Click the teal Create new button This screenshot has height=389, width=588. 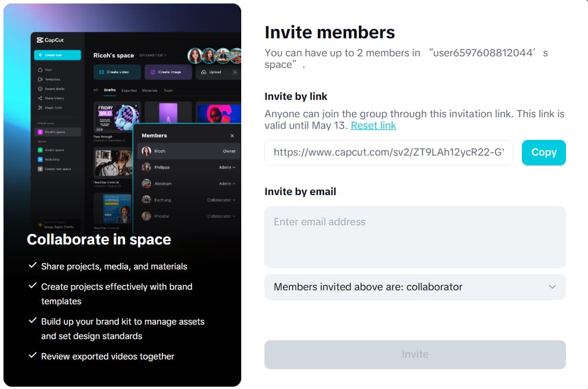pos(57,55)
